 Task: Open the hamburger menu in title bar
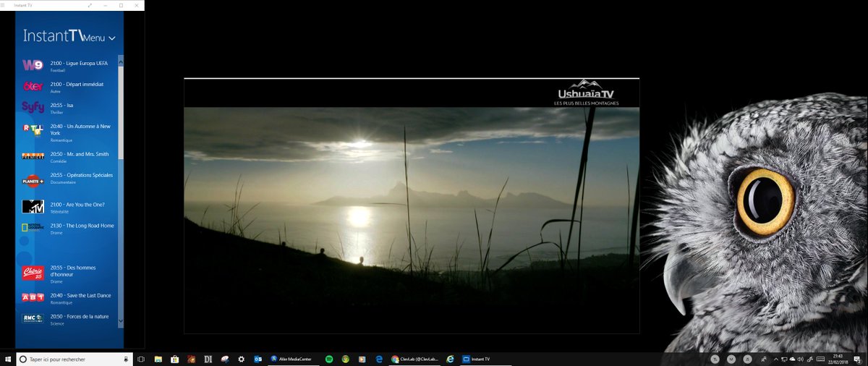tap(4, 5)
